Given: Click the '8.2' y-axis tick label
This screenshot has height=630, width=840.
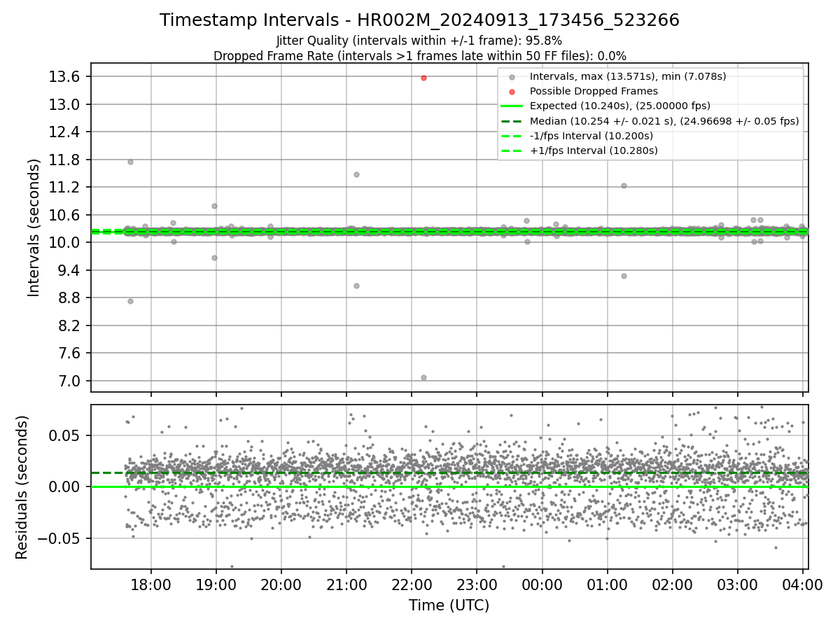Looking at the screenshot, I should (x=69, y=325).
